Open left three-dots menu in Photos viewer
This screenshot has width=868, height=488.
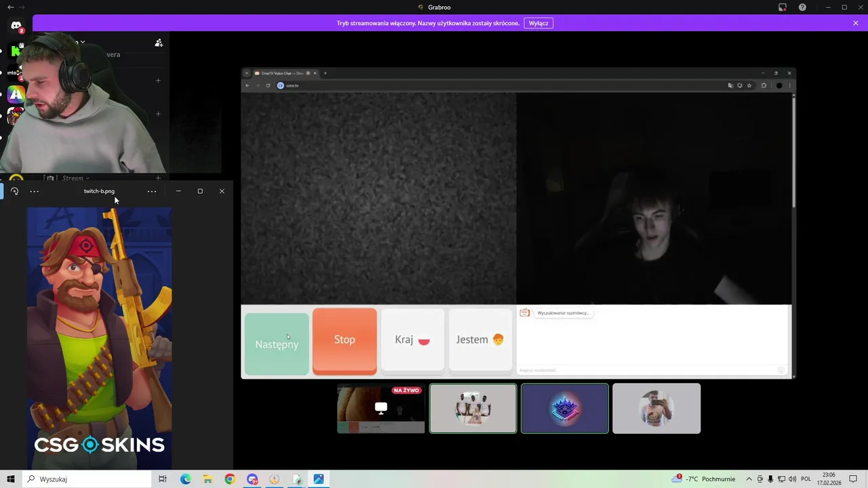35,191
